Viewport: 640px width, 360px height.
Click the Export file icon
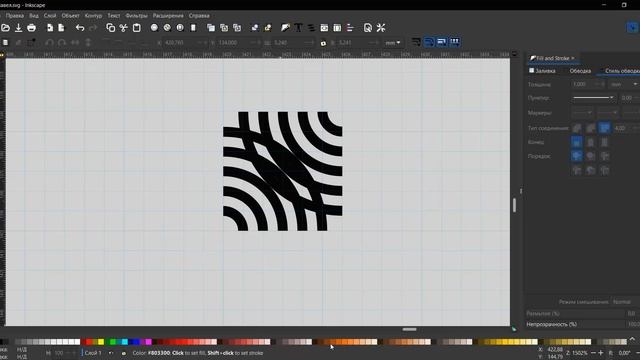pyautogui.click(x=61, y=28)
